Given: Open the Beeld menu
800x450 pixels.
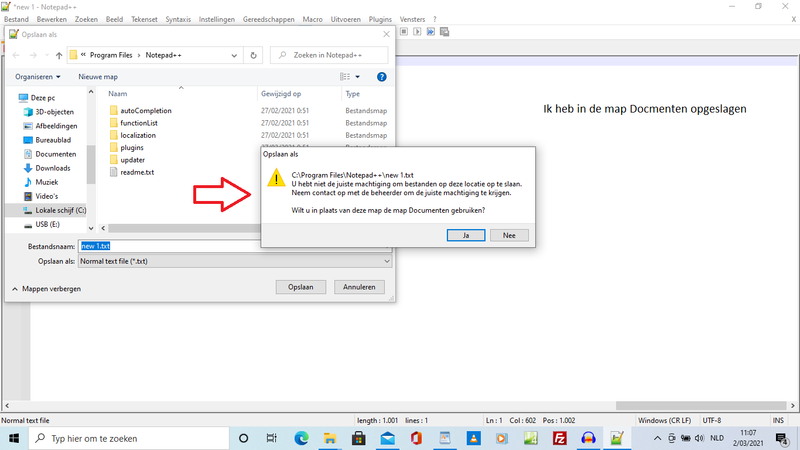Looking at the screenshot, I should point(114,19).
